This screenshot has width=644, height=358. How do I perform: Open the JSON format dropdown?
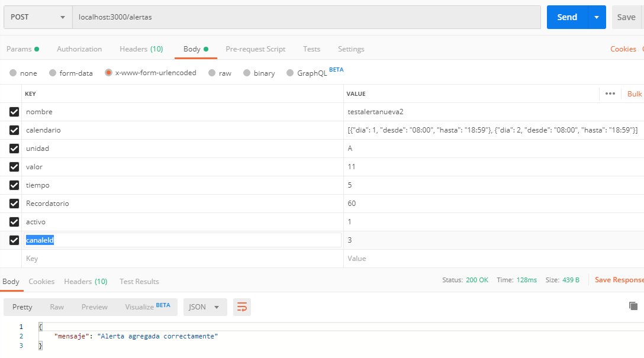(205, 307)
